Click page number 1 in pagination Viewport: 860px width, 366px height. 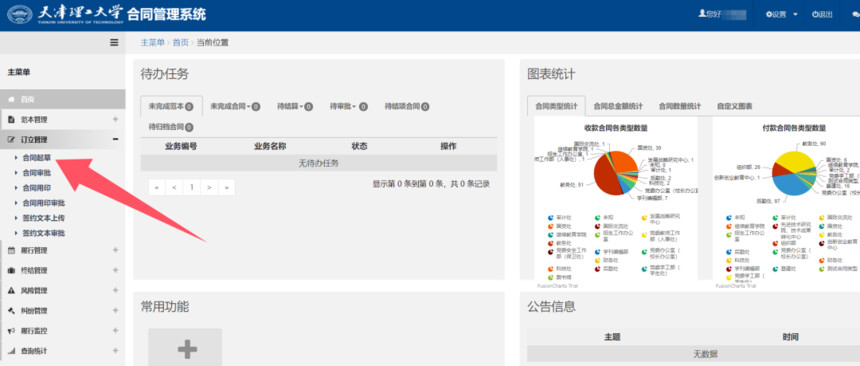pos(191,187)
